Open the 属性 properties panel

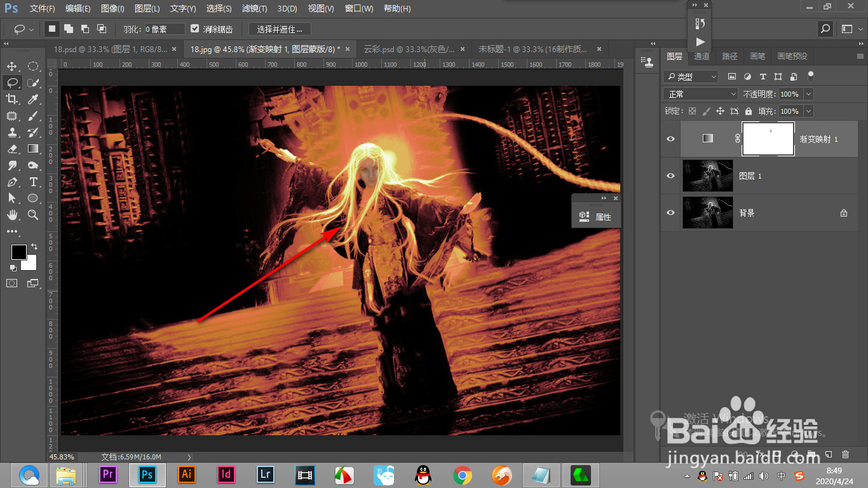(x=596, y=217)
